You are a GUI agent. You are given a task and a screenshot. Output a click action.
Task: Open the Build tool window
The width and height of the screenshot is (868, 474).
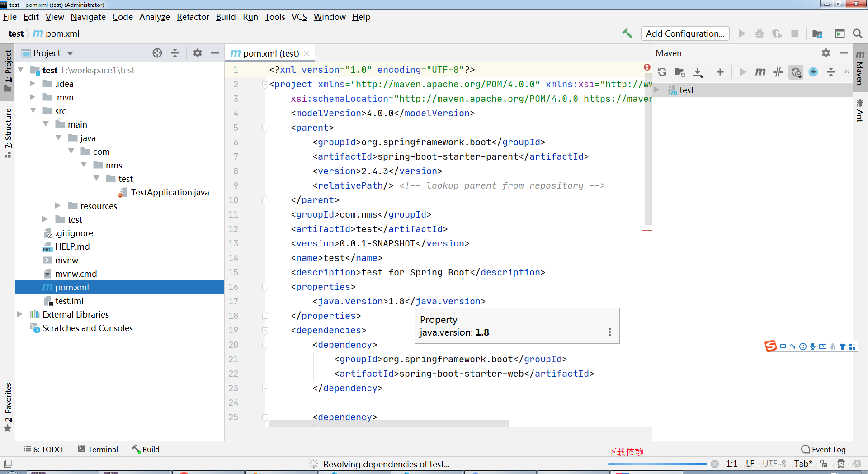pos(146,449)
